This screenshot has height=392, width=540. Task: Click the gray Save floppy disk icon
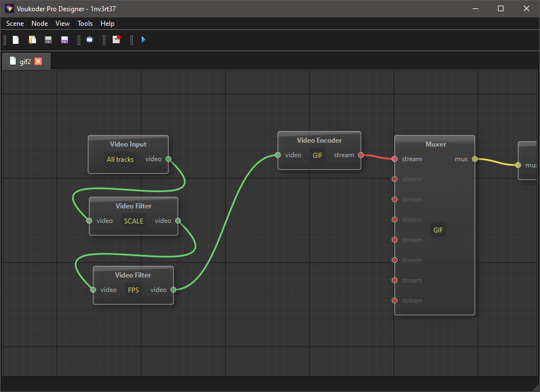coord(48,40)
